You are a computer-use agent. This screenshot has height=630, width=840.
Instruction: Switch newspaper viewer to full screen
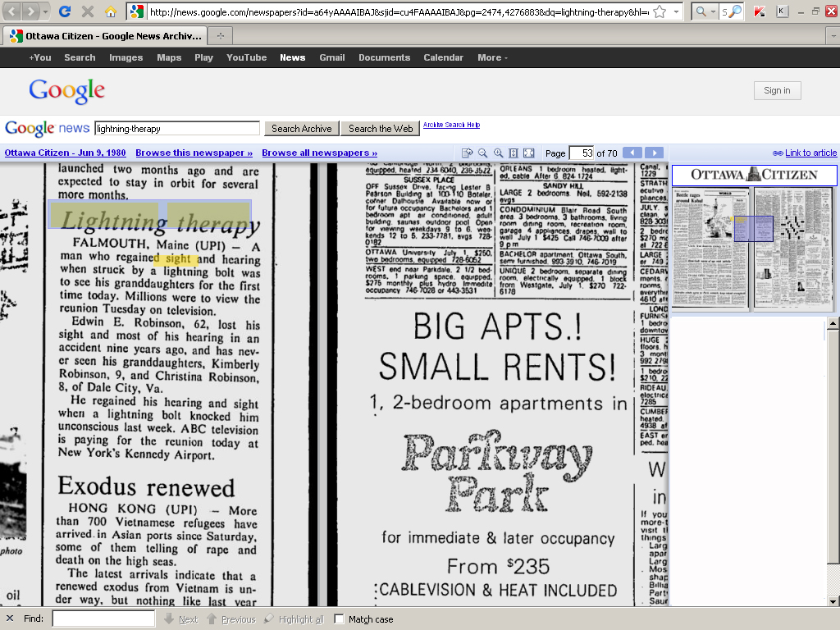[529, 153]
